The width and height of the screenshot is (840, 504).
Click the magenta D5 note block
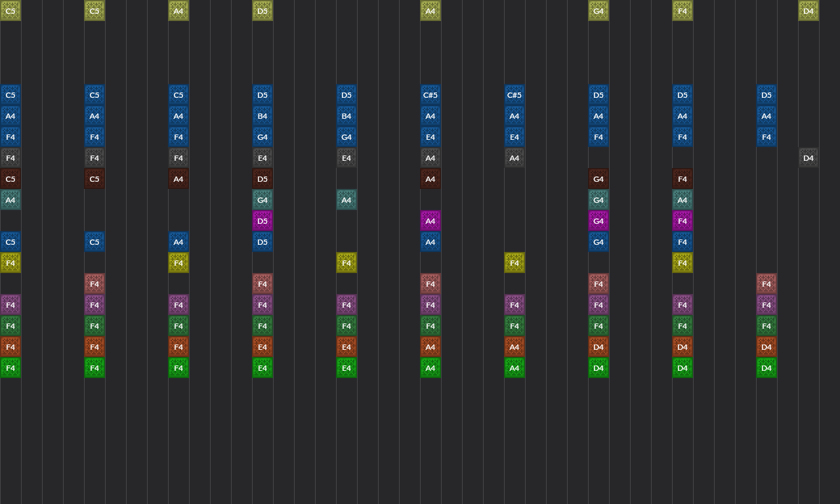click(x=262, y=221)
